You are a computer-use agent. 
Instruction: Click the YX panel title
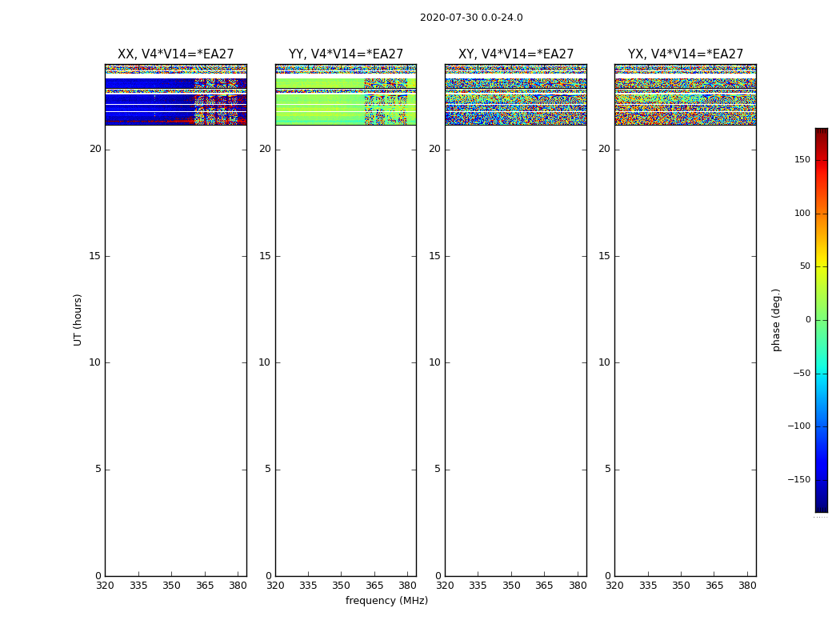pyautogui.click(x=686, y=54)
